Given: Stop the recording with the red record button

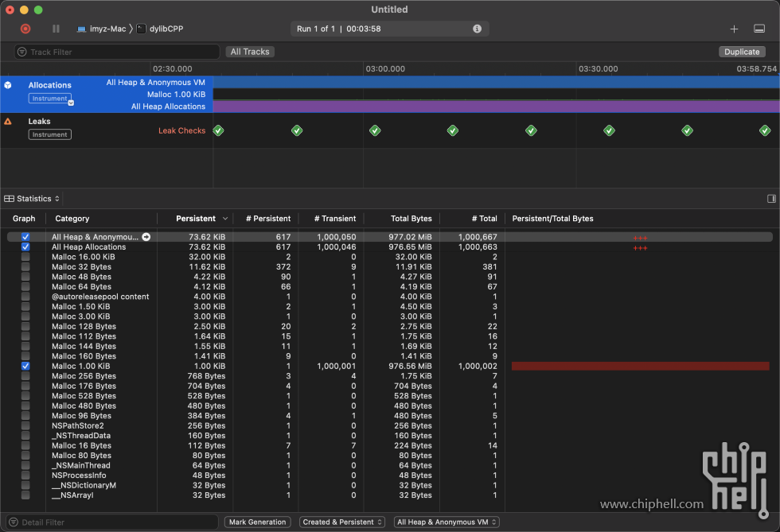Looking at the screenshot, I should pos(25,29).
